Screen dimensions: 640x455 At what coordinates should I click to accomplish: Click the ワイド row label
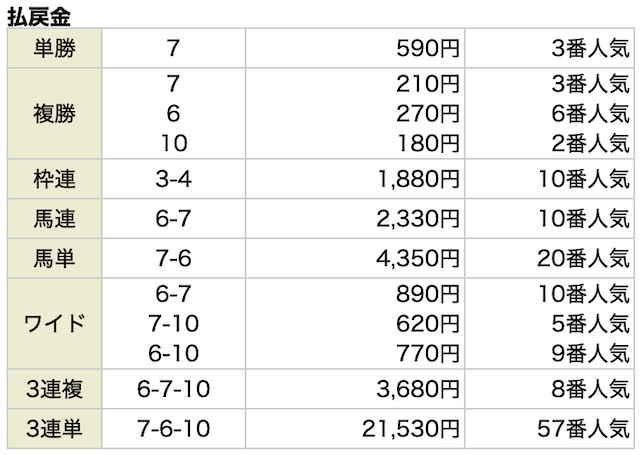coord(54,324)
